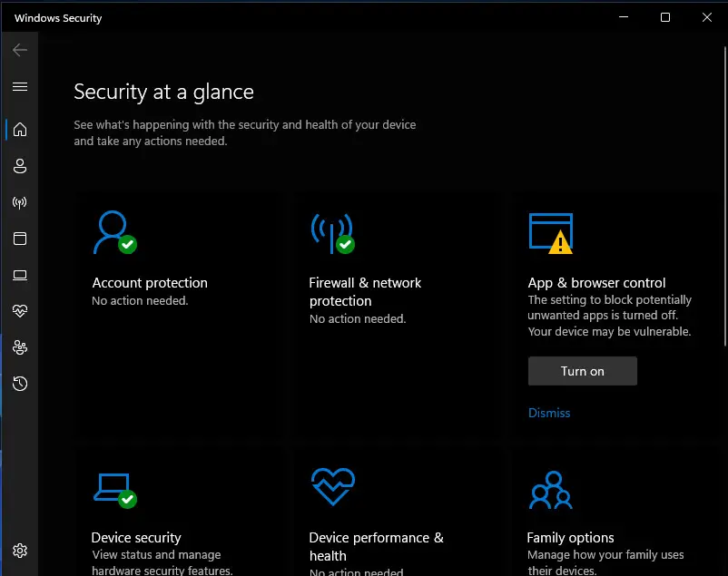Open the Account protection heading

point(150,283)
